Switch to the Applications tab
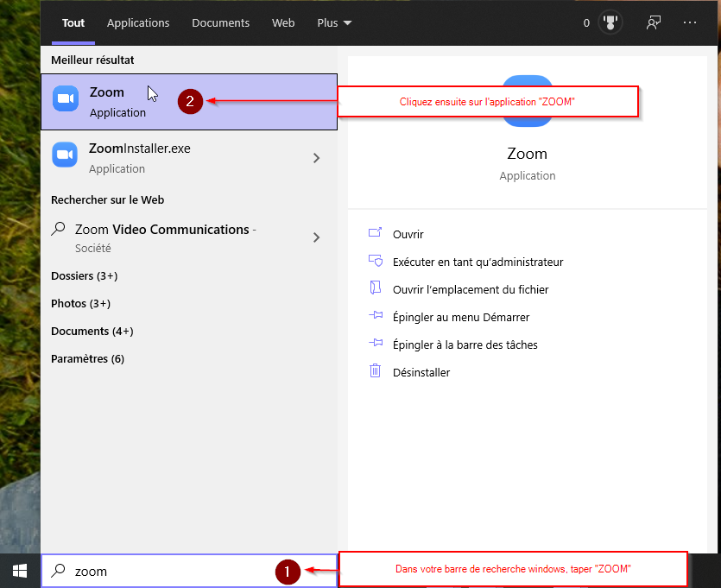Screen dimensions: 721x588 (x=138, y=23)
